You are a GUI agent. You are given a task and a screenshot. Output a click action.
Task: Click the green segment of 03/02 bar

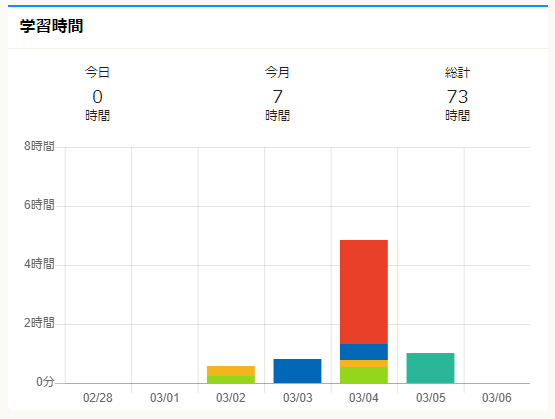click(231, 380)
